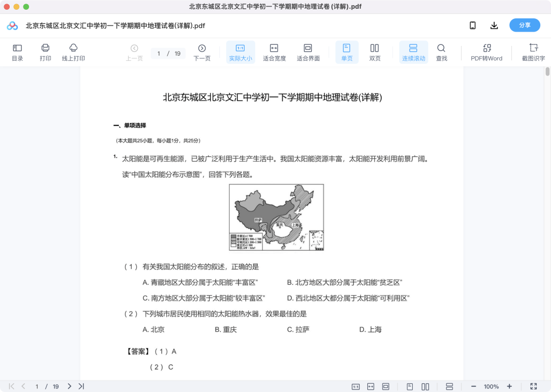Click bottom bar actual size 1:1 icon
The image size is (551, 392).
pyautogui.click(x=356, y=387)
